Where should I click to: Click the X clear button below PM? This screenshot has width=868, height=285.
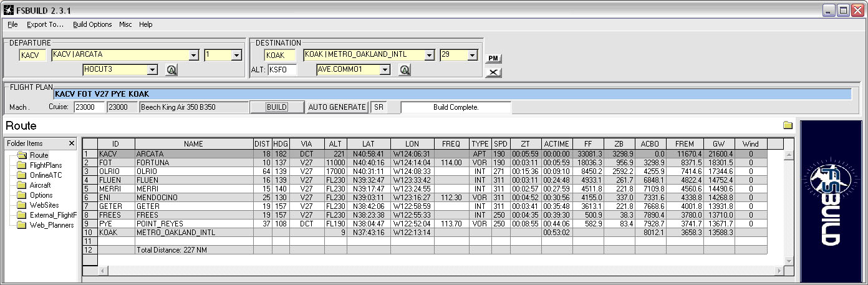click(493, 72)
